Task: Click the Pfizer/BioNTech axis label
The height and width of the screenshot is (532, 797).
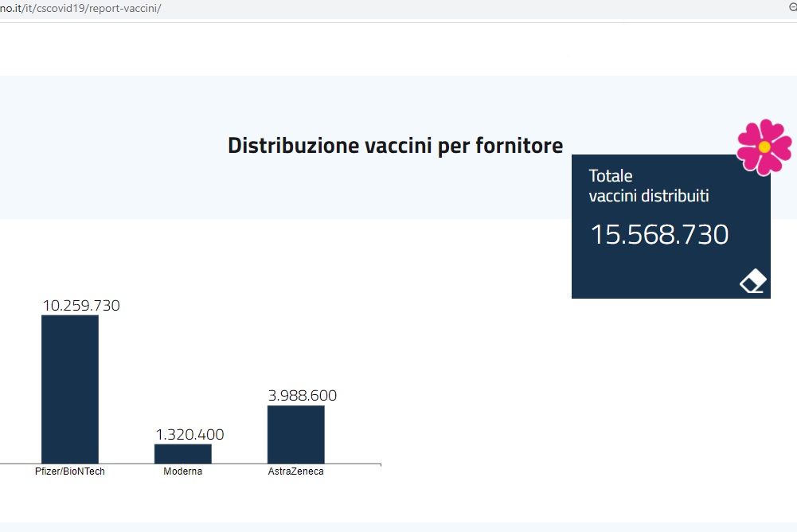Action: point(70,471)
